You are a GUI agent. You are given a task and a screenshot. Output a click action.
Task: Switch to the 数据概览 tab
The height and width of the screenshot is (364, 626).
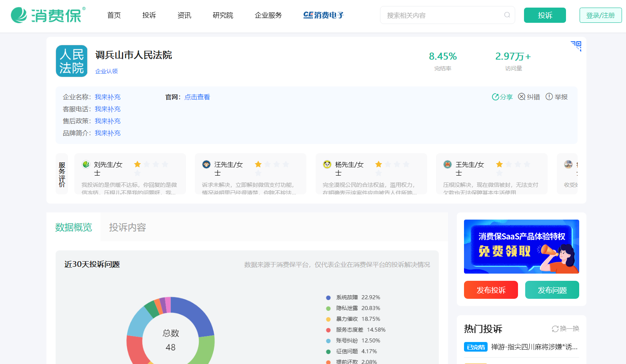(x=74, y=227)
